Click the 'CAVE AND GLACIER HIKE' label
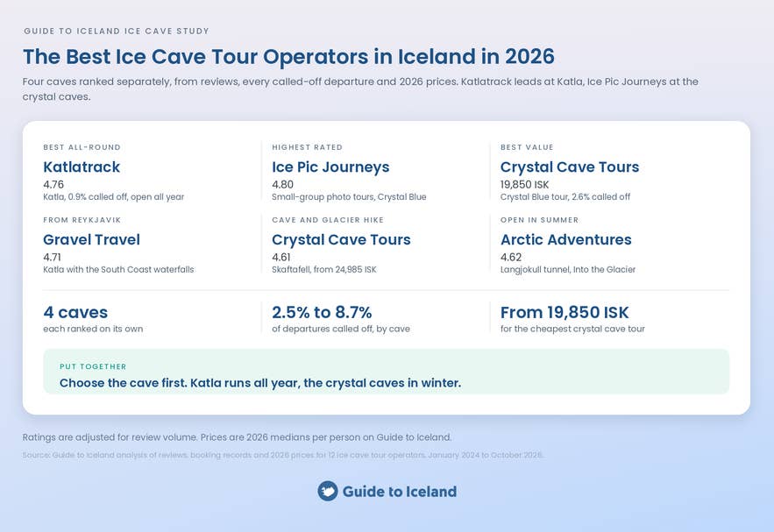Screen dimensions: 774x532 tap(328, 220)
